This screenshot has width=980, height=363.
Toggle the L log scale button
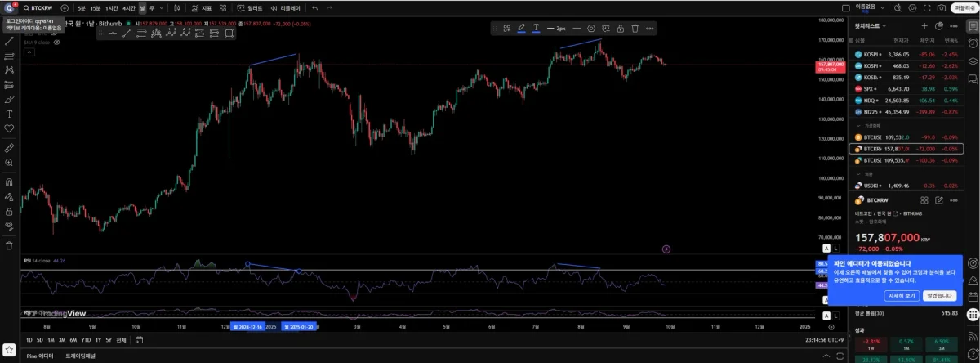tap(837, 248)
